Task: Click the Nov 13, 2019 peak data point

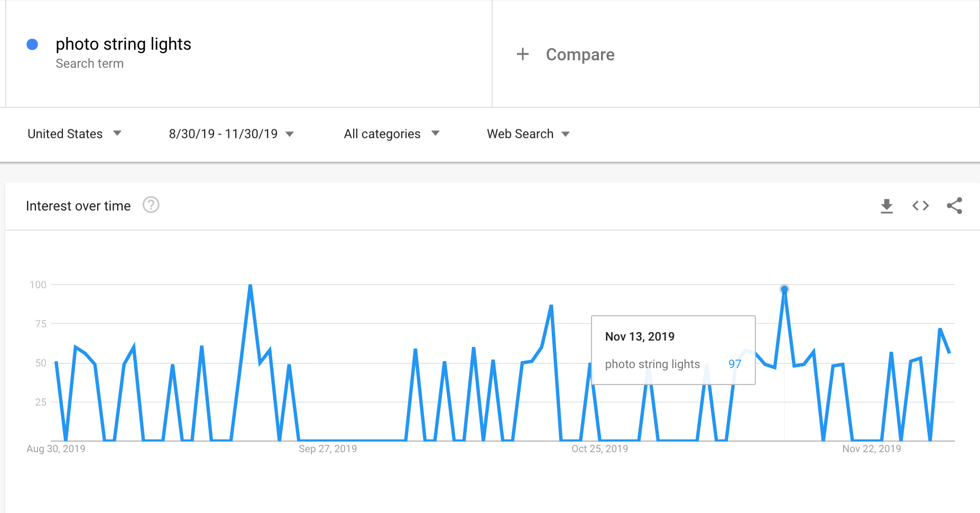Action: tap(784, 289)
